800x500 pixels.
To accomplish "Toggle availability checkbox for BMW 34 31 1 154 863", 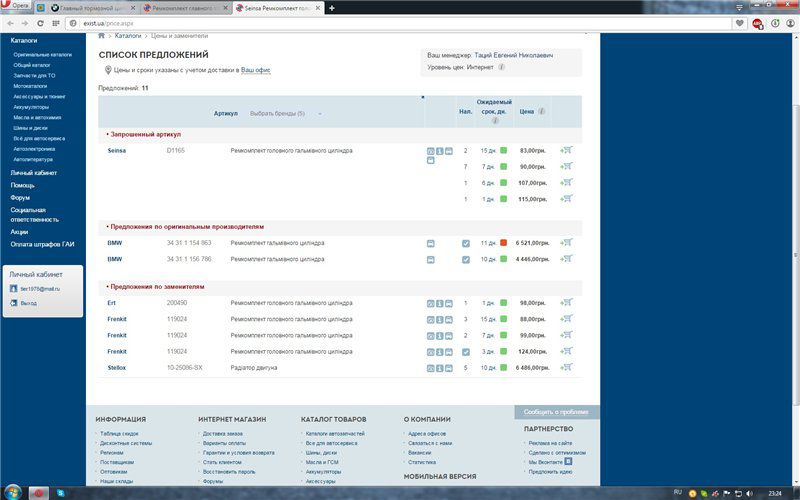I will point(465,243).
